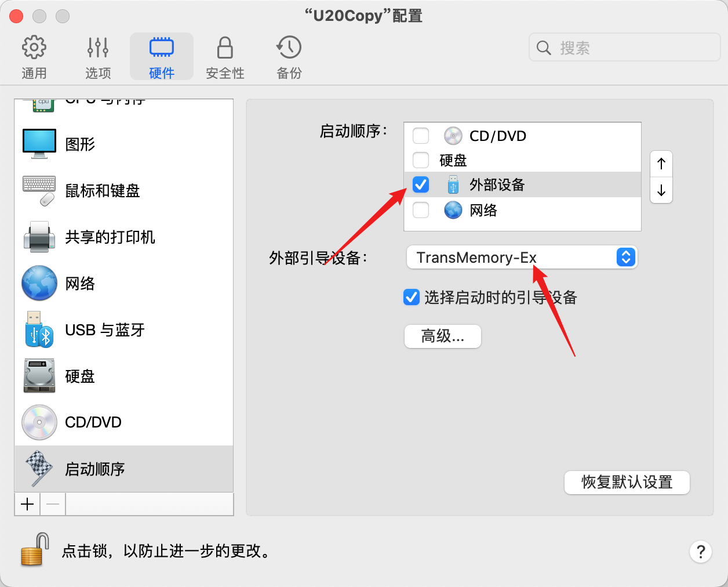Image resolution: width=728 pixels, height=587 pixels.
Task: Select CD/DVD disc item in sidebar
Action: [39, 422]
